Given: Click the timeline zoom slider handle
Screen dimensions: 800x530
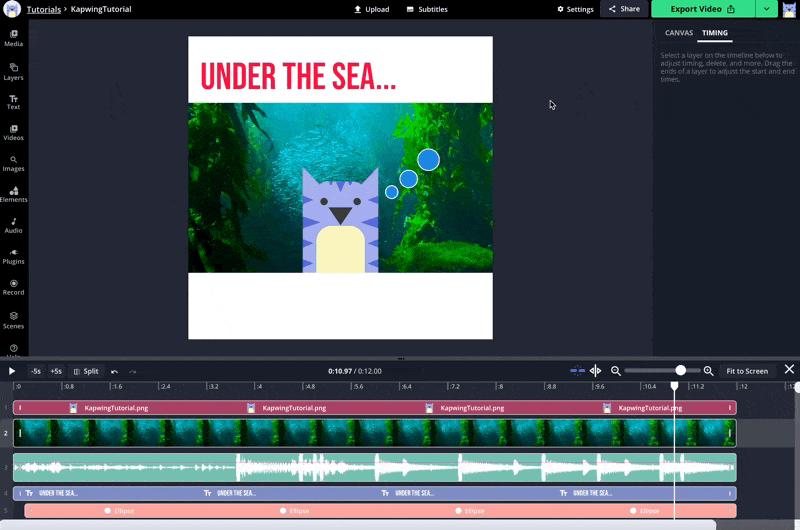Looking at the screenshot, I should point(681,371).
